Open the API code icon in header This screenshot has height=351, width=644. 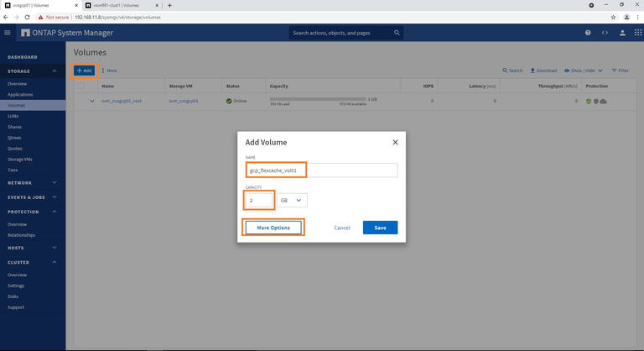605,33
